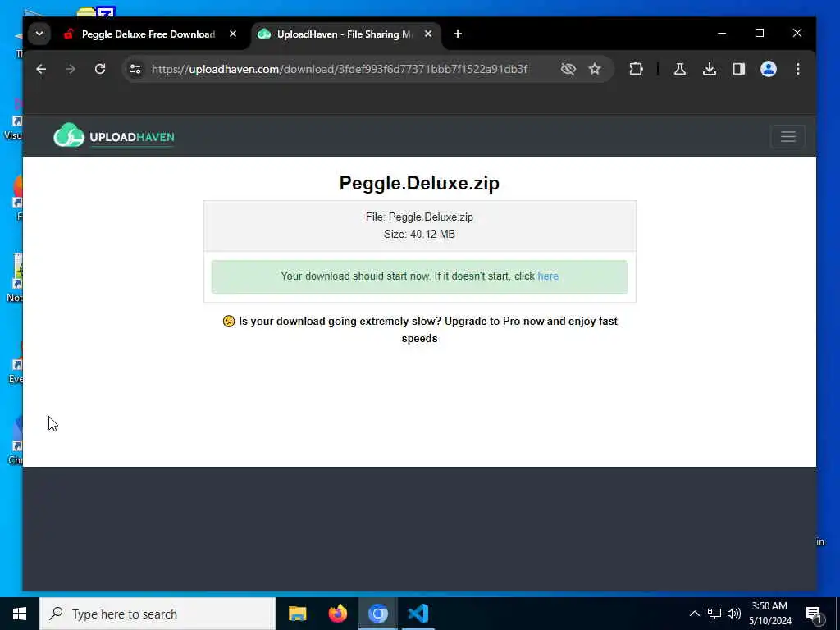View site information icon in address bar
This screenshot has width=840, height=630.
click(x=135, y=69)
